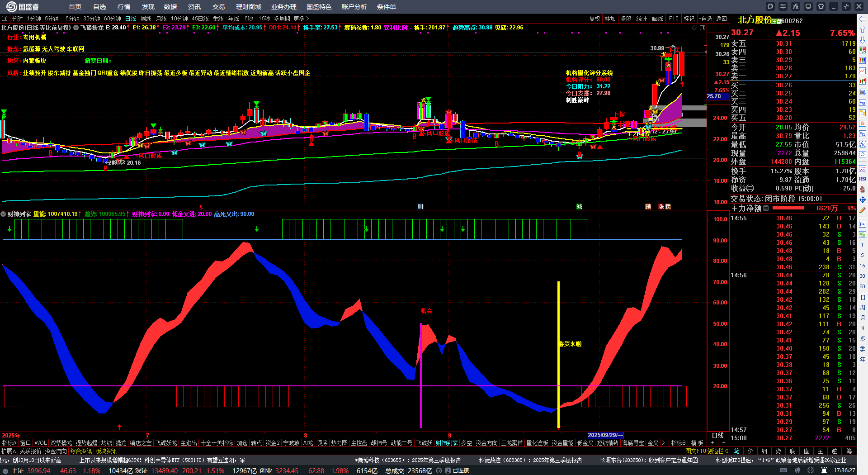Click the red 主力净额 progress bar
This screenshot has height=475, width=868.
coord(788,208)
